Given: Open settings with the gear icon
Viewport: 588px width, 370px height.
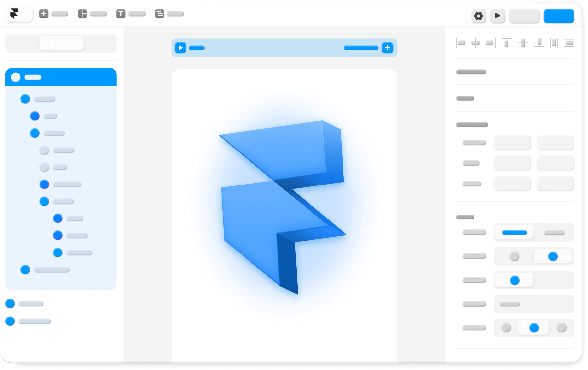Looking at the screenshot, I should click(478, 16).
